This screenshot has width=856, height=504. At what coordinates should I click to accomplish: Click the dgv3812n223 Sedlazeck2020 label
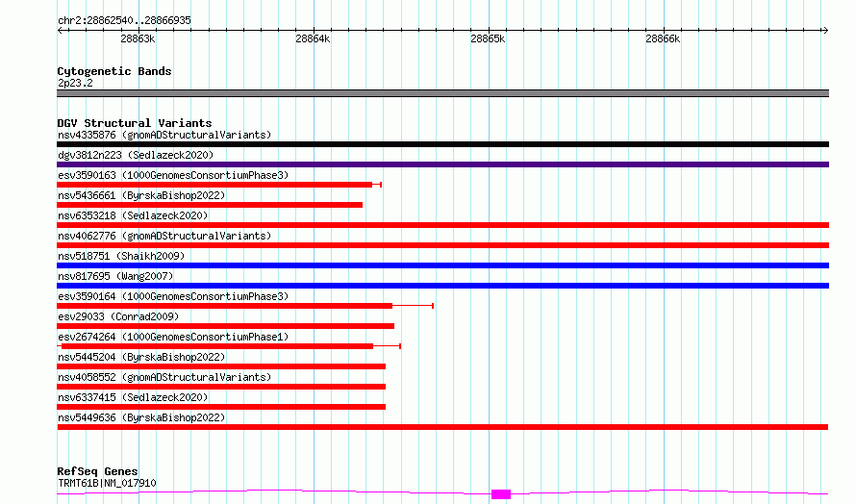[136, 155]
